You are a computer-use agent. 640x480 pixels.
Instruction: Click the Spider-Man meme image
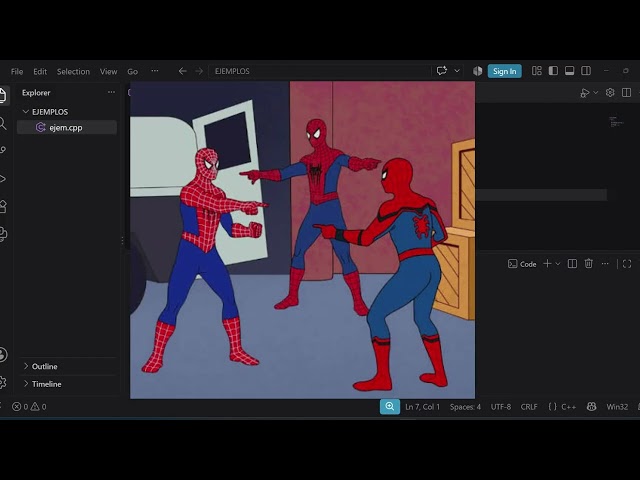click(302, 240)
